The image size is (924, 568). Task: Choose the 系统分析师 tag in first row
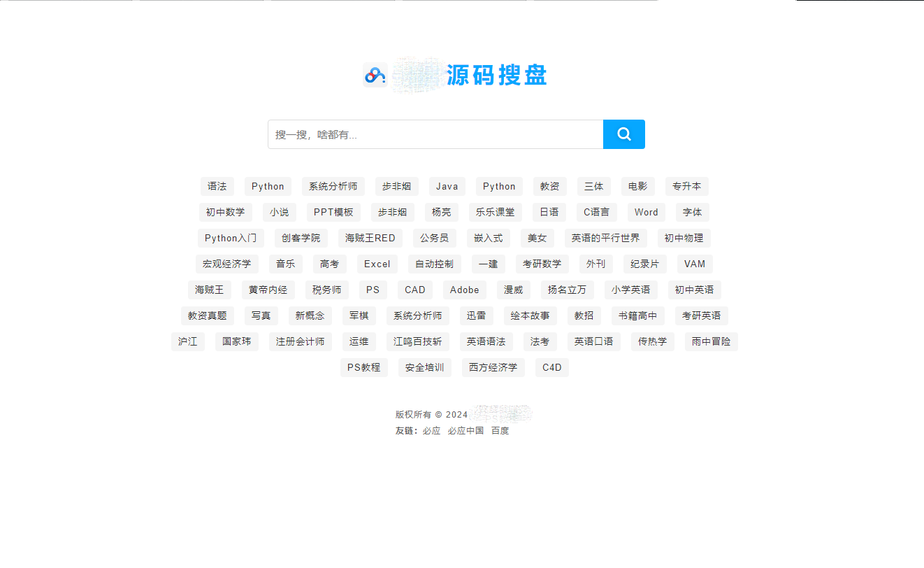(x=333, y=186)
